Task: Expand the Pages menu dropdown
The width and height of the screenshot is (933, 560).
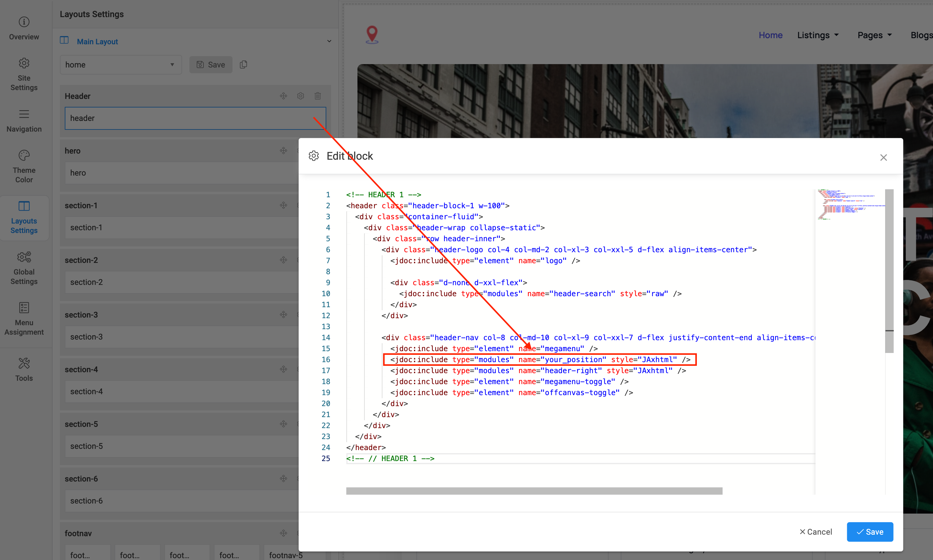Action: tap(874, 35)
